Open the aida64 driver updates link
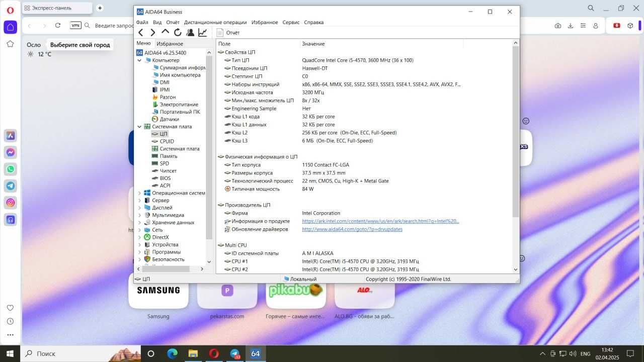This screenshot has width=644, height=362. (352, 229)
